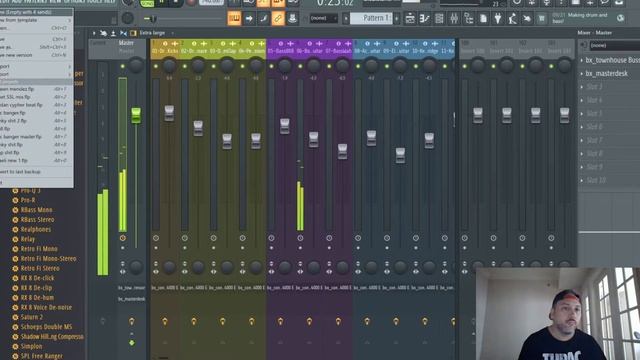Open the Mixer toolbar icon
The width and height of the screenshot is (640, 360).
[454, 18]
